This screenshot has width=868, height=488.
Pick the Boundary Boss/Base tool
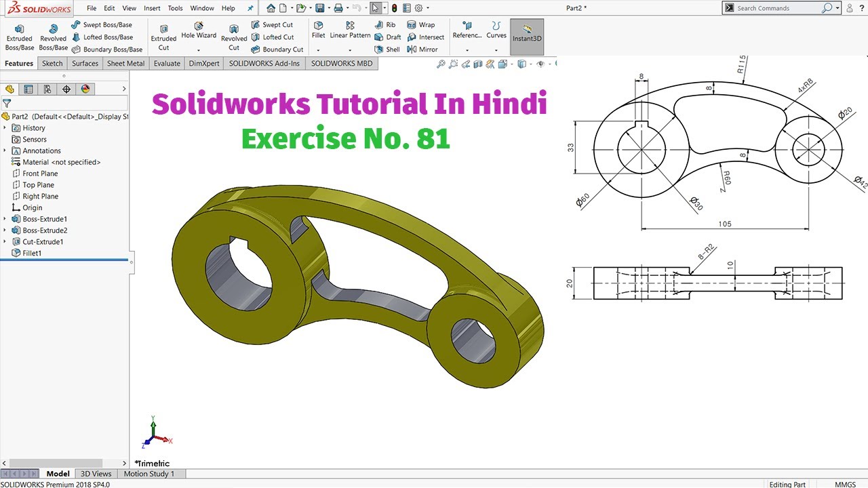[x=106, y=49]
